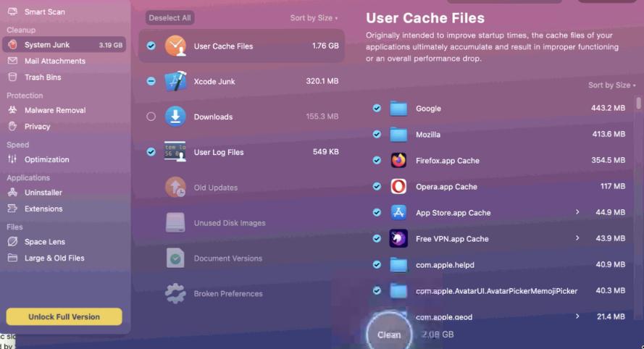This screenshot has height=349, width=644.
Task: Uncheck the User Log Files checkbox
Action: tap(151, 152)
